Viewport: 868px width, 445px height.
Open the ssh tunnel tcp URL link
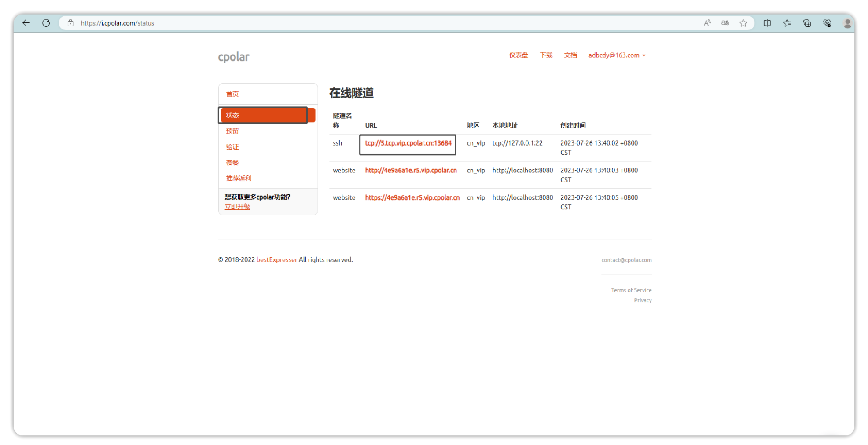point(408,143)
